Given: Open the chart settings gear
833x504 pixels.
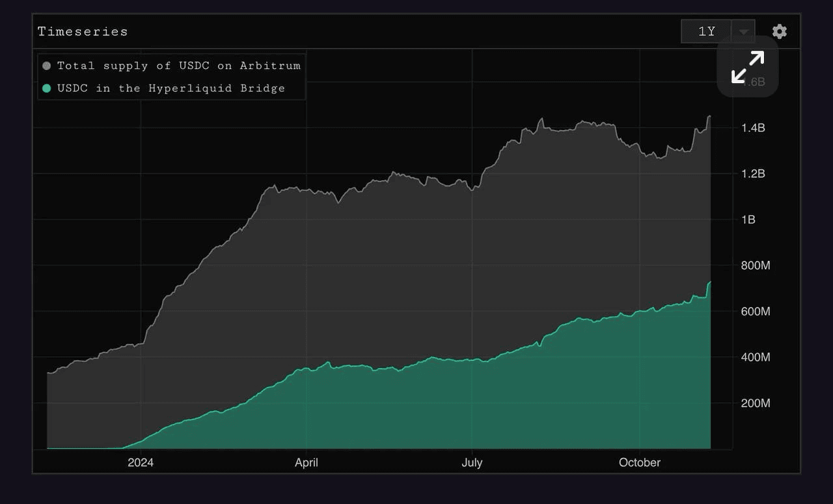Looking at the screenshot, I should tap(779, 31).
